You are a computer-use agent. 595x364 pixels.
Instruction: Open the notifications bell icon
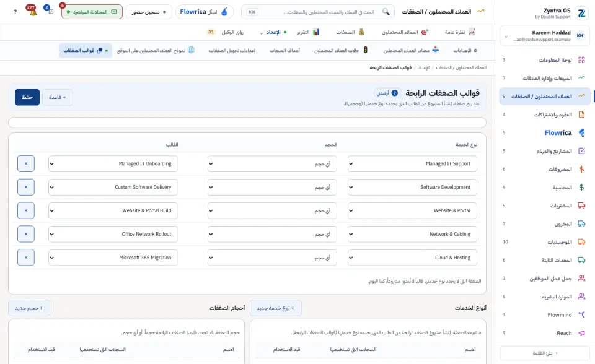[x=32, y=11]
